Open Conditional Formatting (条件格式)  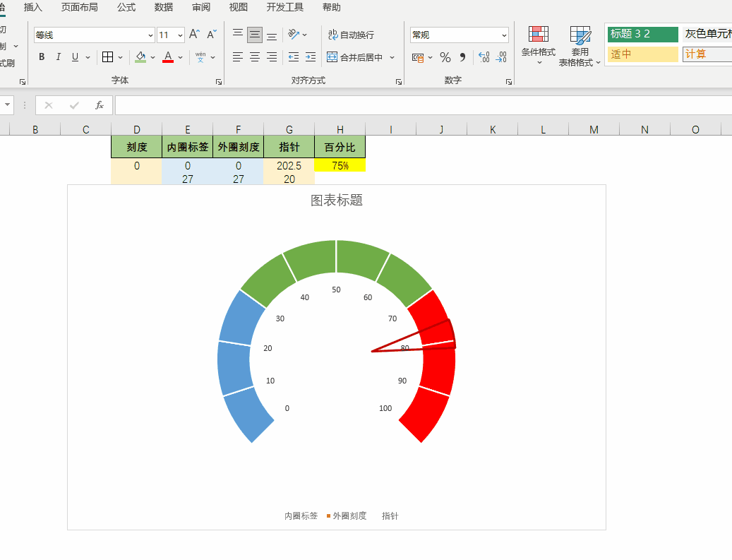click(x=539, y=45)
